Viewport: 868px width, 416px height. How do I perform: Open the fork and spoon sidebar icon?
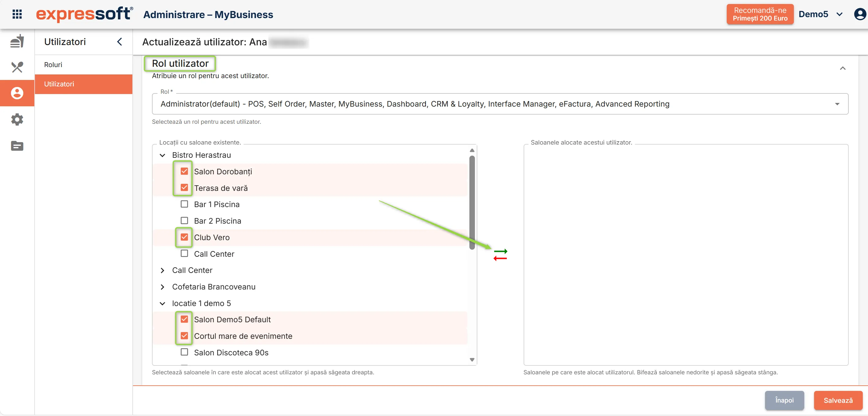tap(17, 67)
